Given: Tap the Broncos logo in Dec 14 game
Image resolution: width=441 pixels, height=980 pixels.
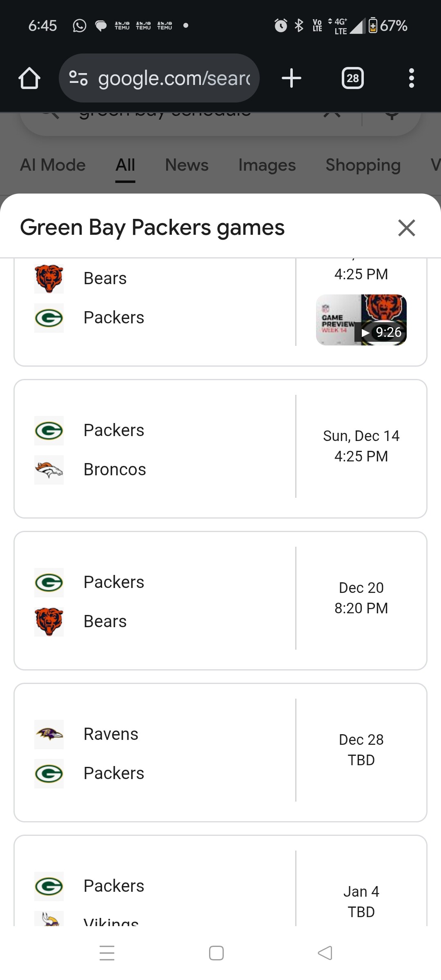Looking at the screenshot, I should coord(49,470).
